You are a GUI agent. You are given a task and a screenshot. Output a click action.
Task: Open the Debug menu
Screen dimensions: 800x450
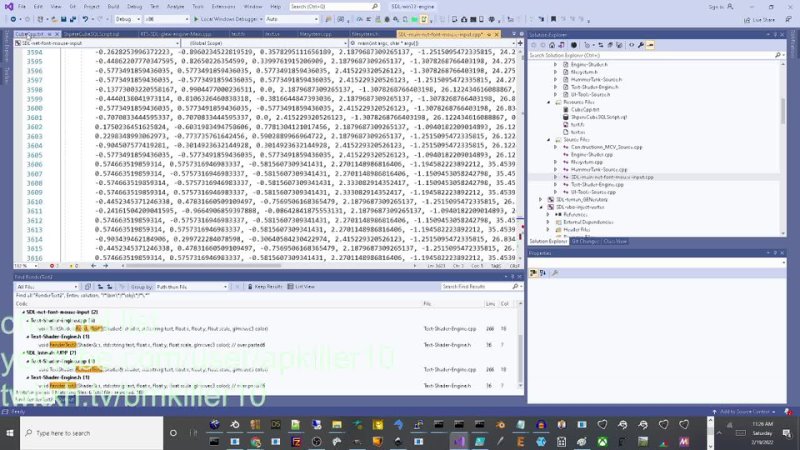click(x=135, y=7)
